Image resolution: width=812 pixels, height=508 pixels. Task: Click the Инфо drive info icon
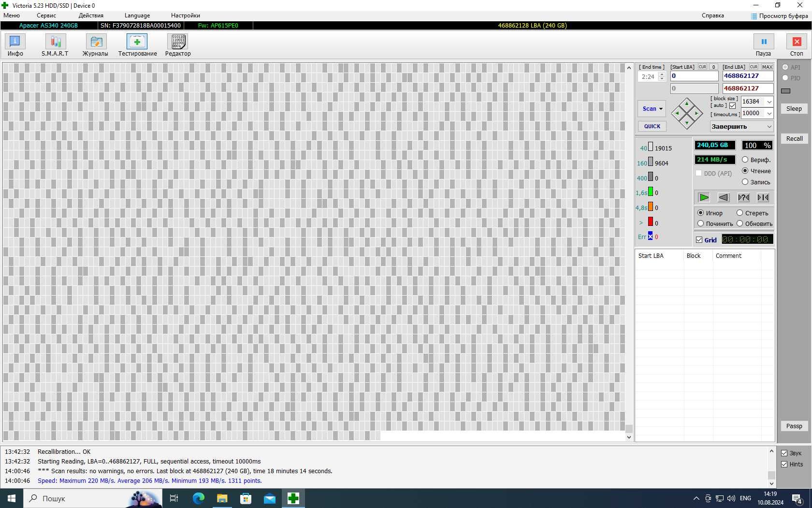click(x=15, y=45)
